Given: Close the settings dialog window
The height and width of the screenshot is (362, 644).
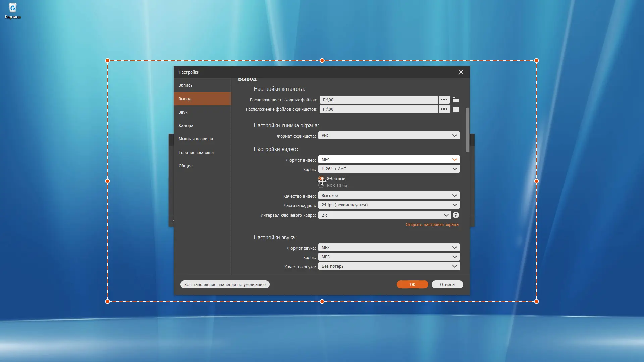Looking at the screenshot, I should point(461,72).
